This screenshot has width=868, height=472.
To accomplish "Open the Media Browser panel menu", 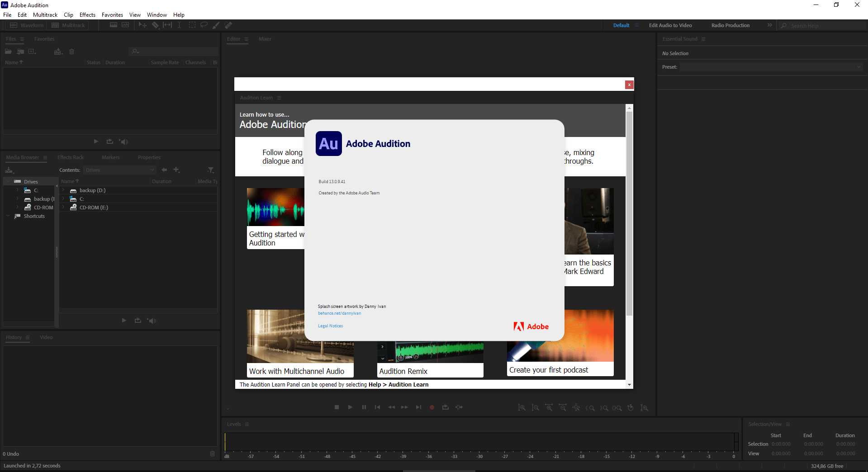I will [45, 157].
